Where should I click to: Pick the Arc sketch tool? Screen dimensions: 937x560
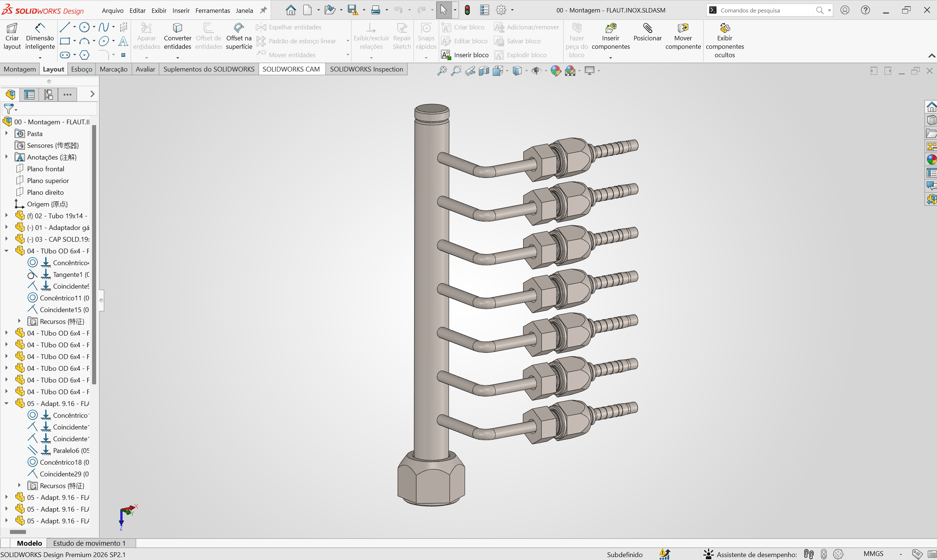(84, 41)
